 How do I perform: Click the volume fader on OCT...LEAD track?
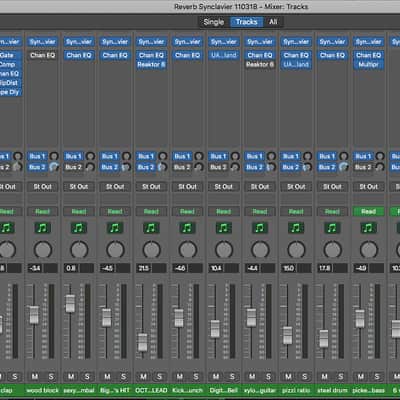click(143, 342)
